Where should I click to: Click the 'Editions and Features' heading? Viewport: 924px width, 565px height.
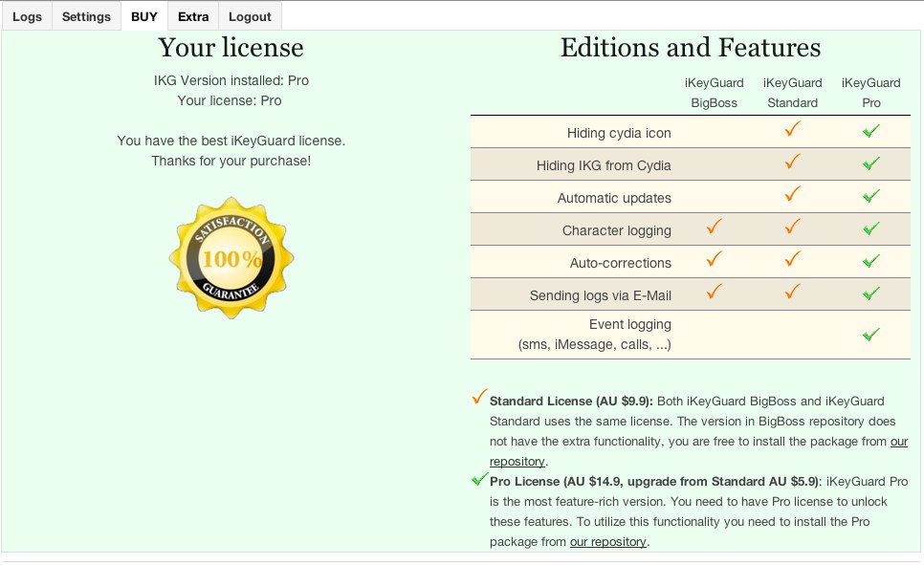pyautogui.click(x=690, y=48)
